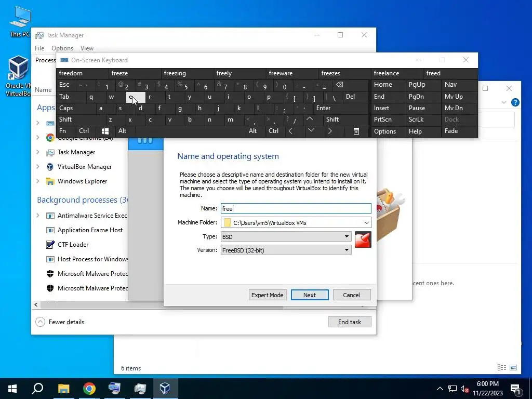Click the network tray icon
532x399 pixels.
point(453,389)
